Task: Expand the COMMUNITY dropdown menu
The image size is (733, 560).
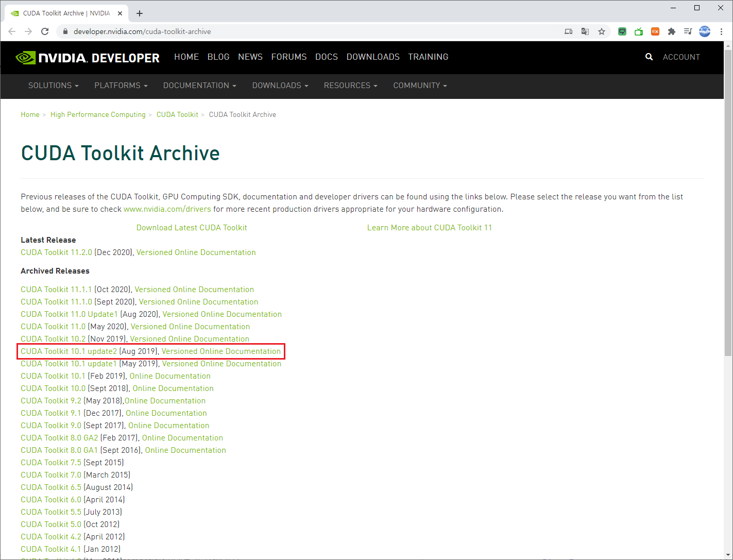Action: coord(420,86)
